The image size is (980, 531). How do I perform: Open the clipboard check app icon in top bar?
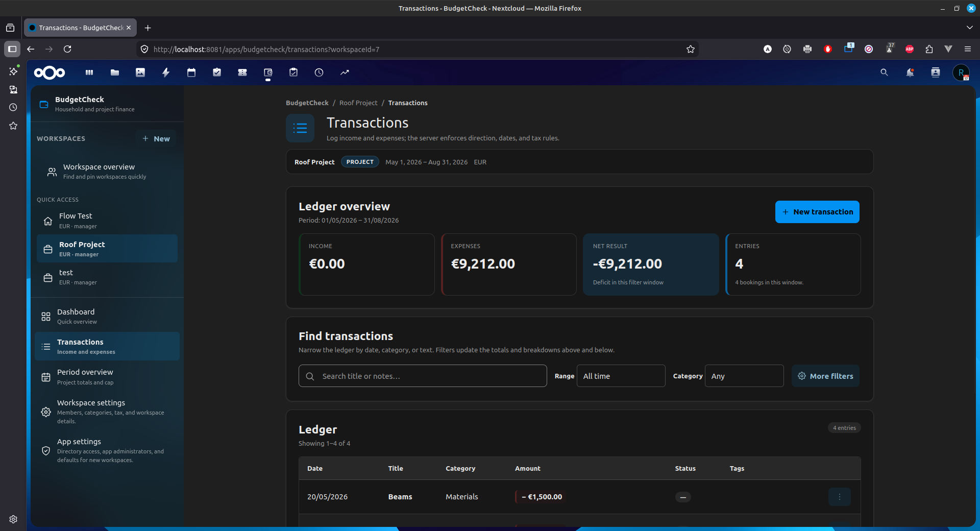(293, 73)
